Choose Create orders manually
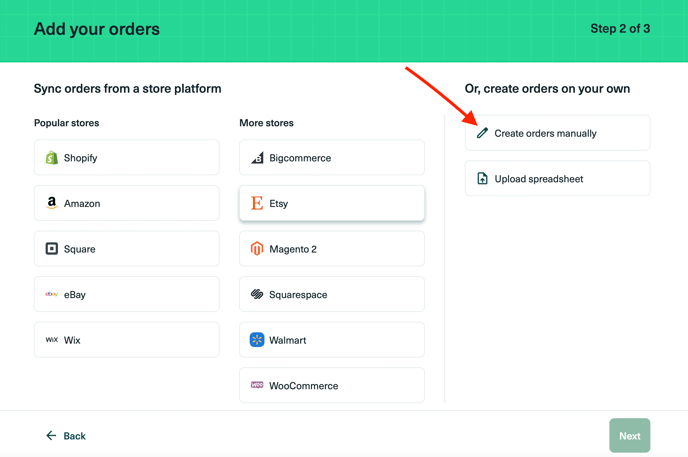This screenshot has height=457, width=688. click(557, 133)
